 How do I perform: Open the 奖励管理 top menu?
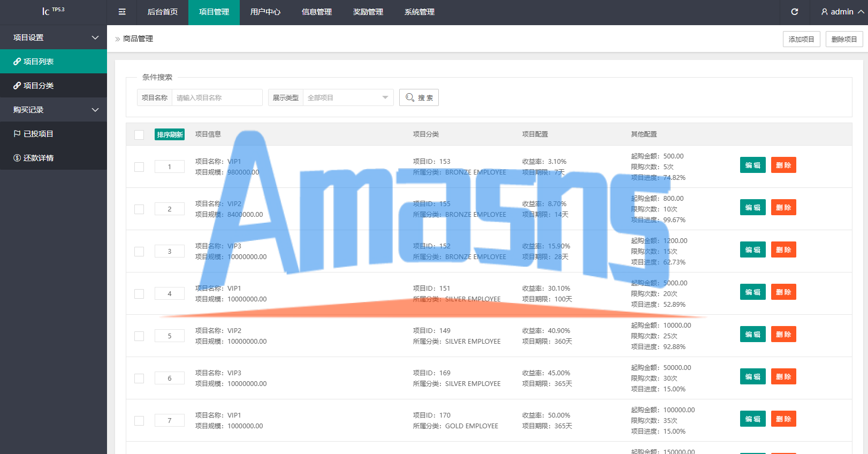pos(368,12)
